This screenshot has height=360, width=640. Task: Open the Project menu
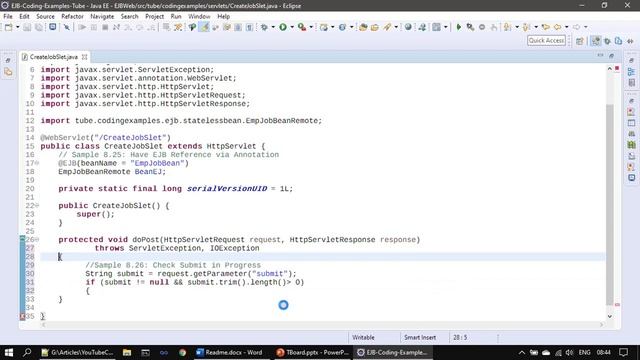pos(154,16)
